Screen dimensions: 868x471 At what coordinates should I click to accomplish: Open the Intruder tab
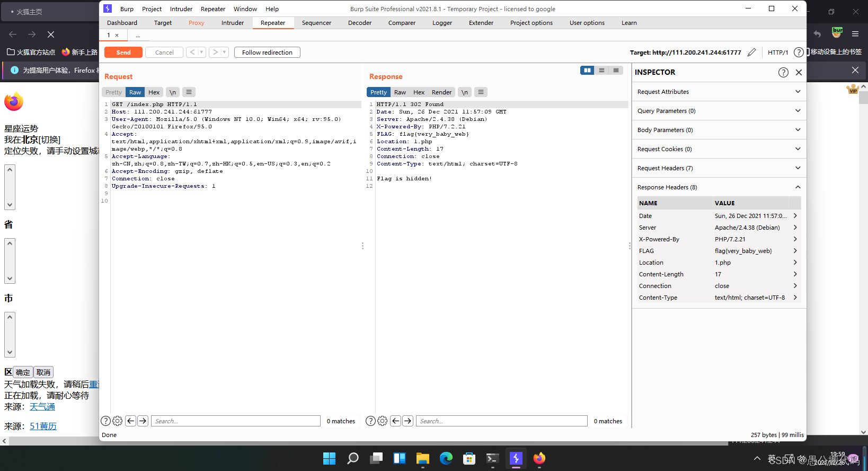tap(233, 23)
